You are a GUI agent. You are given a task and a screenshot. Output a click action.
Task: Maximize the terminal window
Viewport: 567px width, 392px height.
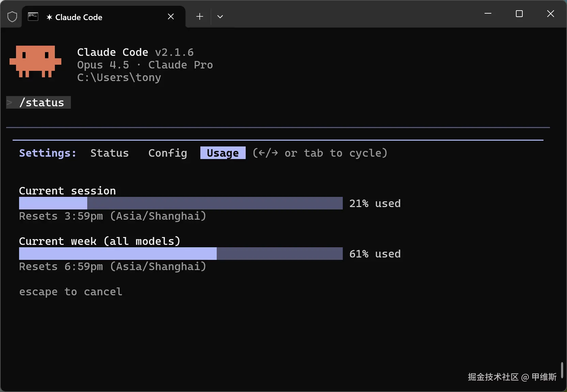point(519,14)
